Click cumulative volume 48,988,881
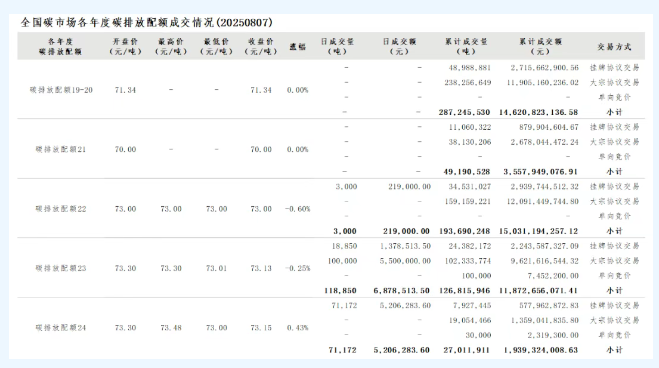The image size is (659, 368). pyautogui.click(x=469, y=68)
